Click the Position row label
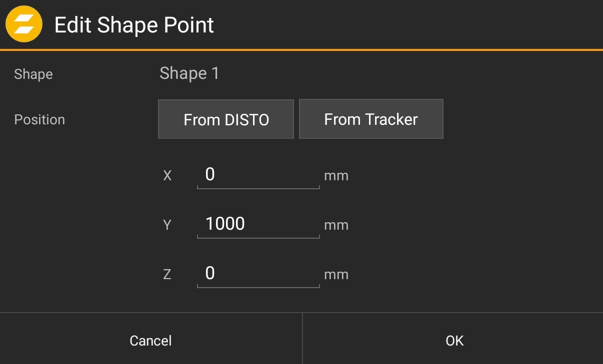 click(x=39, y=119)
